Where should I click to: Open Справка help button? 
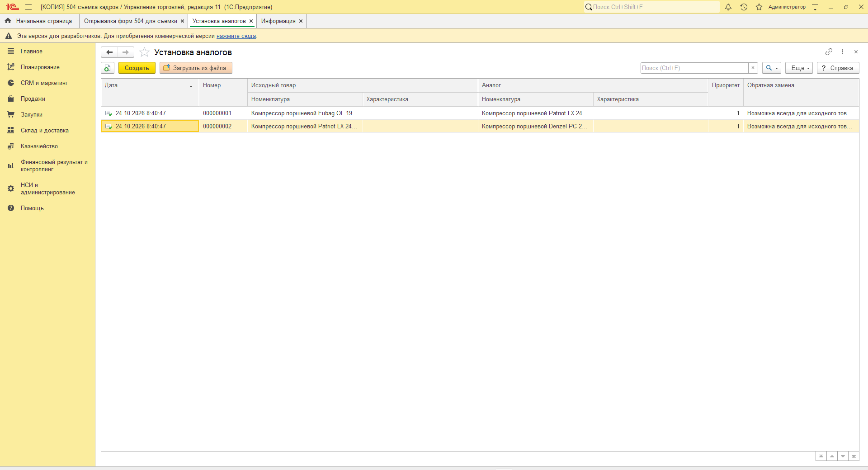(838, 68)
